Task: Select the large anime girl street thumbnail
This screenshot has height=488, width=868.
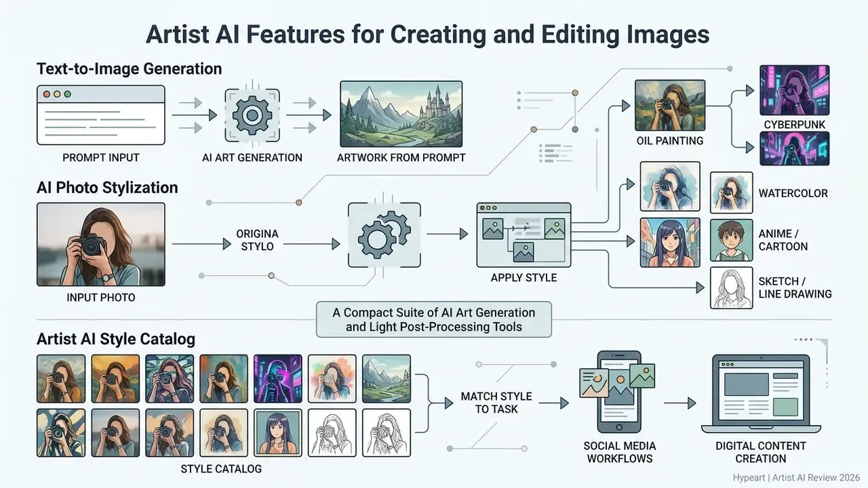Action: (x=670, y=243)
